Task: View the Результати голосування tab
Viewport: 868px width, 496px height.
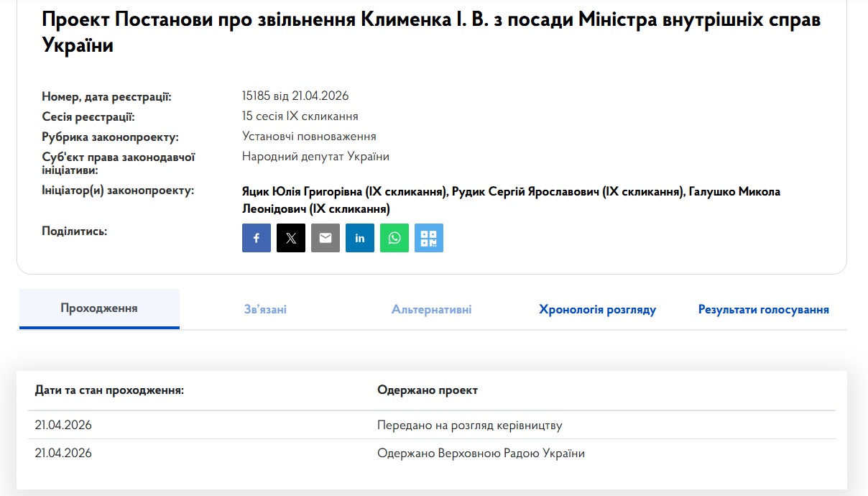Action: 763,310
